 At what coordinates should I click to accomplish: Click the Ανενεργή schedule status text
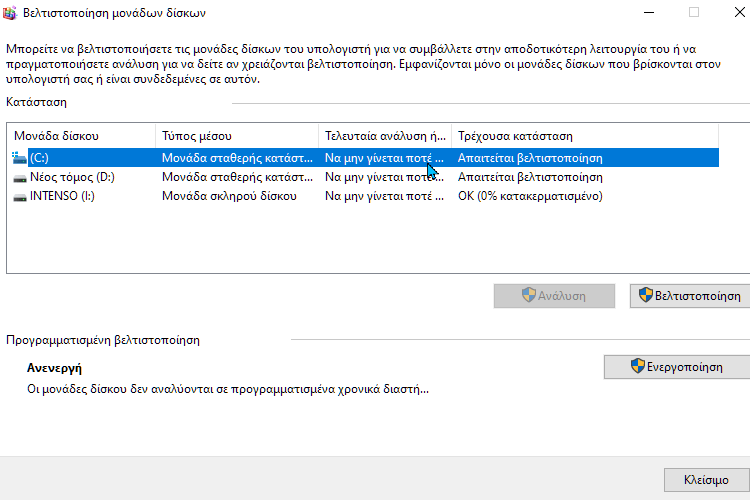coord(54,368)
